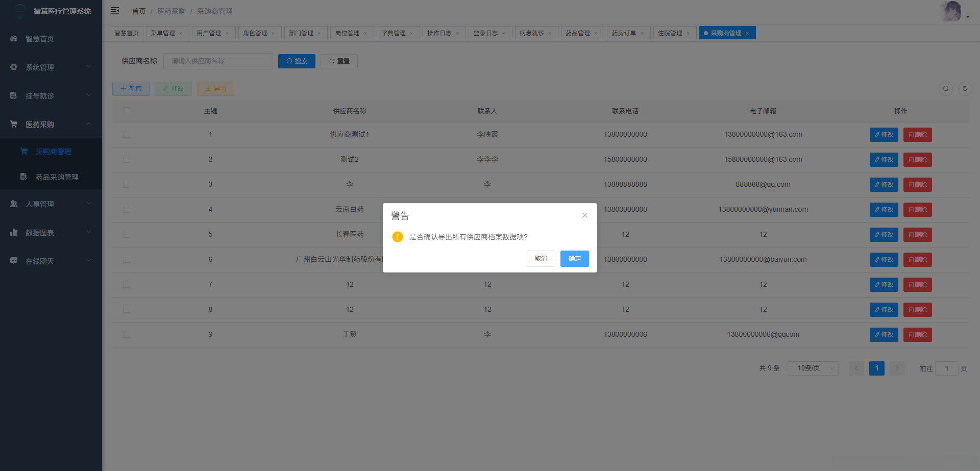The width and height of the screenshot is (980, 471).
Task: Open the 10条/页 page size dropdown
Action: pyautogui.click(x=813, y=368)
